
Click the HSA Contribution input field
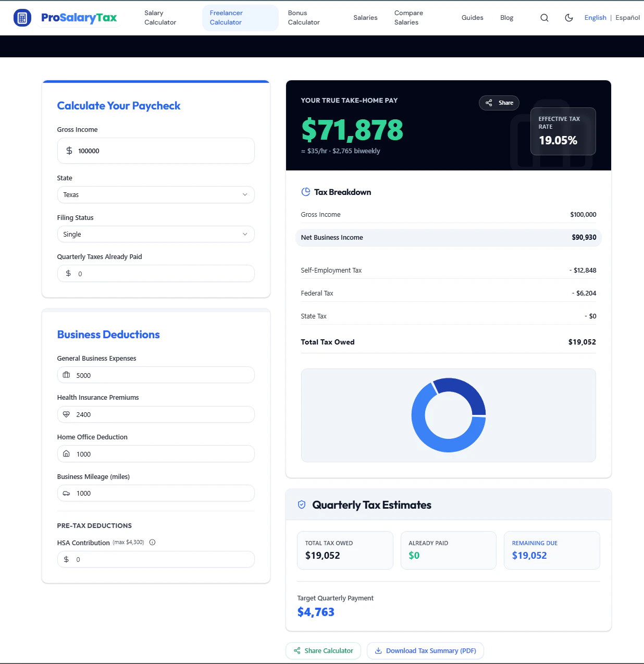pyautogui.click(x=156, y=559)
